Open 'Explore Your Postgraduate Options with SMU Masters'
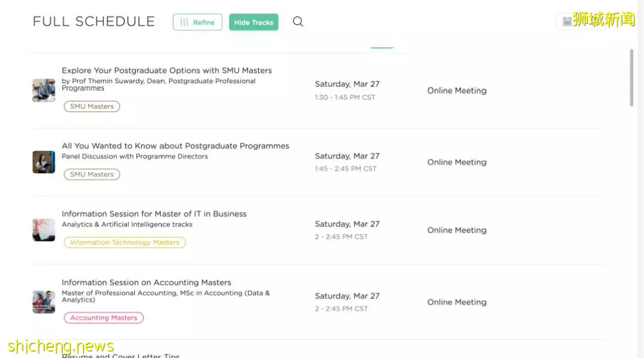The width and height of the screenshot is (644, 358). point(167,70)
